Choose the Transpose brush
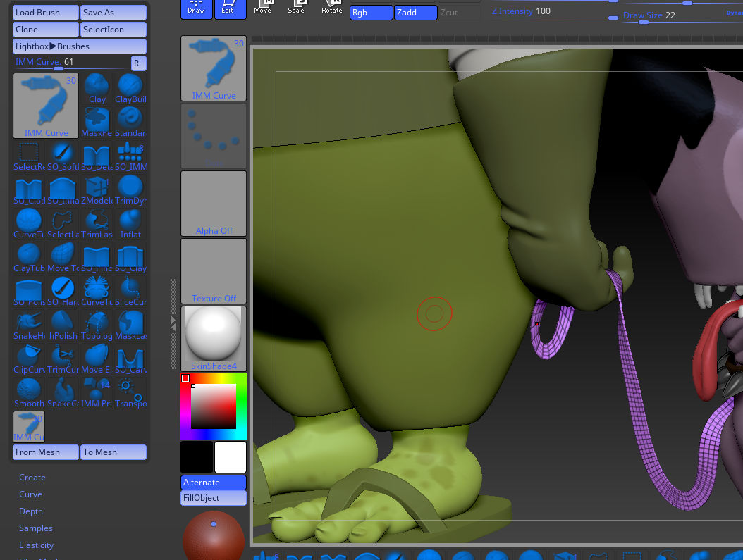The height and width of the screenshot is (560, 743). [x=130, y=393]
